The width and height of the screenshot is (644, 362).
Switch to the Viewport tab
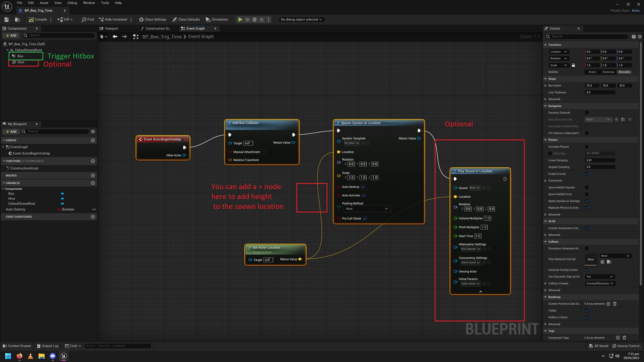(111, 28)
